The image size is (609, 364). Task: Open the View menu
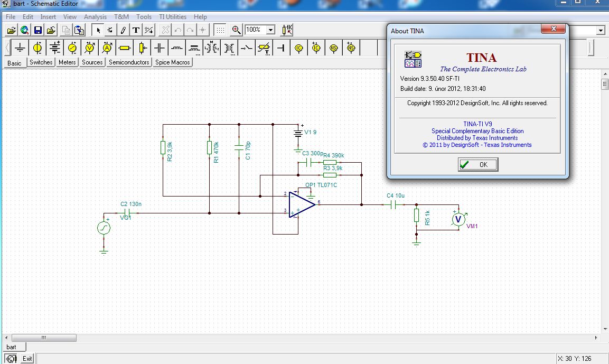point(70,17)
